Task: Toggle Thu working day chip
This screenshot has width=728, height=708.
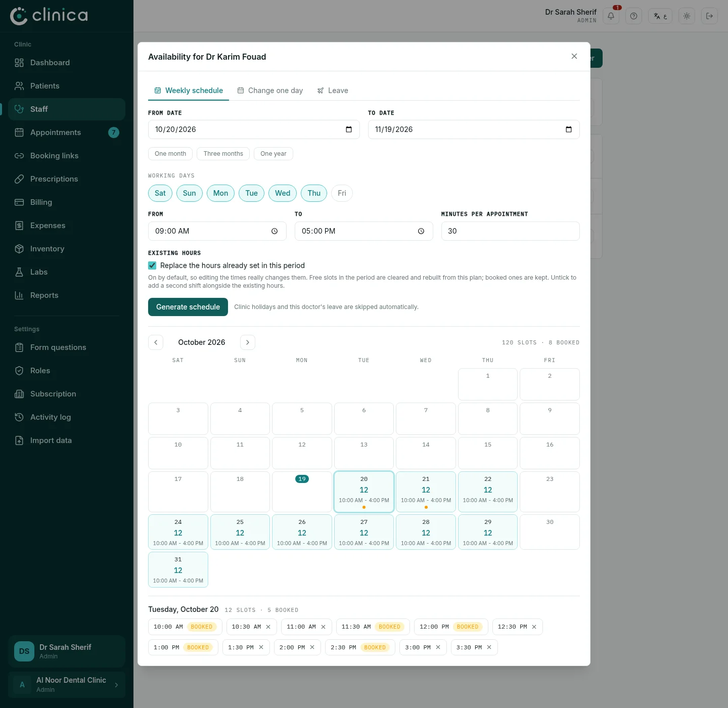Action: coord(314,193)
